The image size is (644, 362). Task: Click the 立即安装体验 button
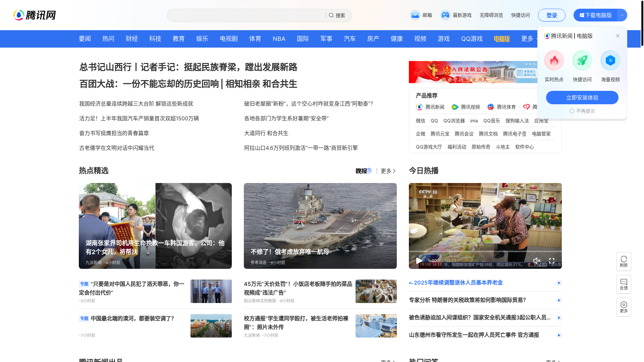(582, 98)
